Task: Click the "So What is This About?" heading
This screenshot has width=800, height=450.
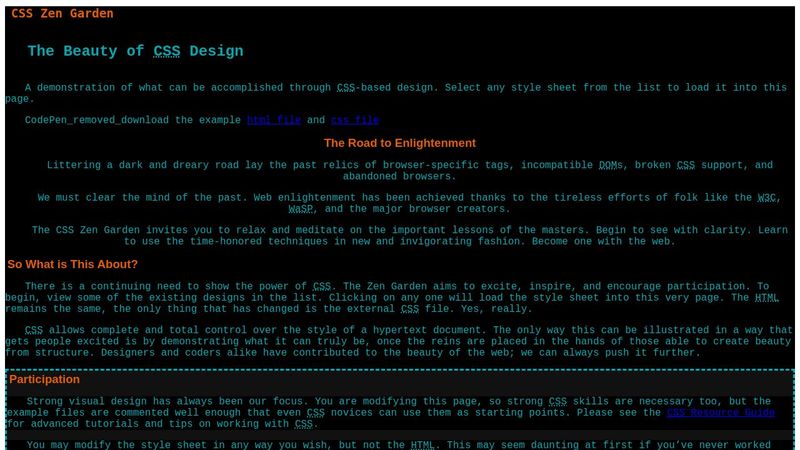Action: [x=72, y=264]
